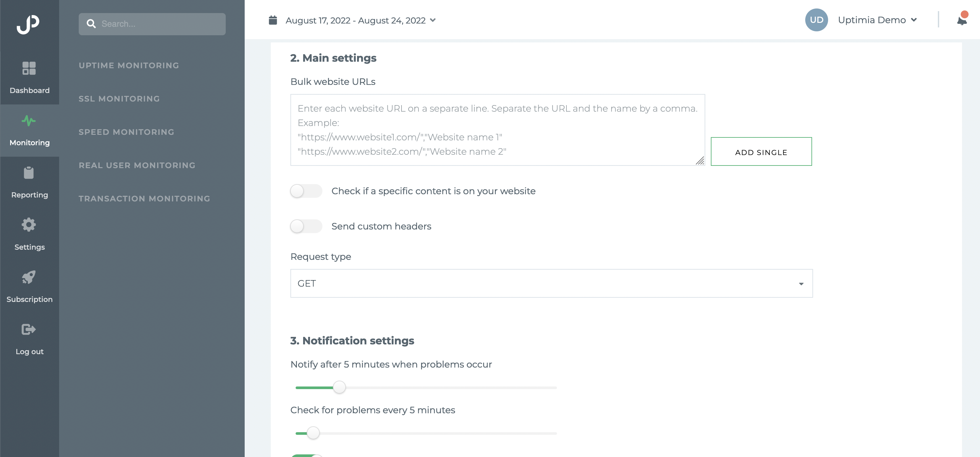Open Real User Monitoring link
The width and height of the screenshot is (980, 457).
(x=137, y=165)
